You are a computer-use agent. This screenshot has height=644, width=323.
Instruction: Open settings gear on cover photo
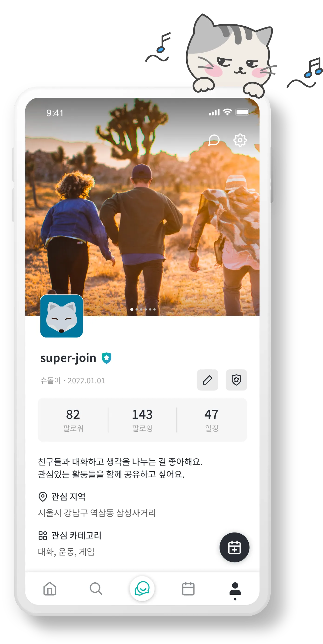tap(240, 140)
